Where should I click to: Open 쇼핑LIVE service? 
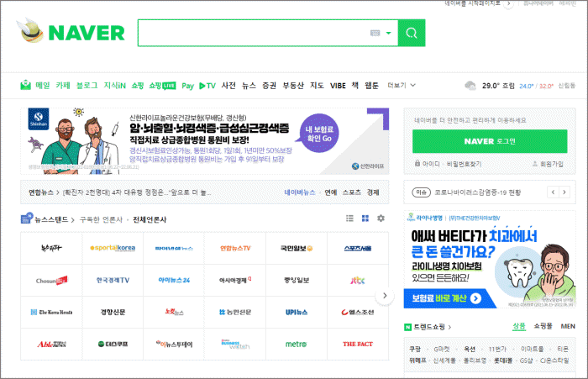pyautogui.click(x=162, y=86)
